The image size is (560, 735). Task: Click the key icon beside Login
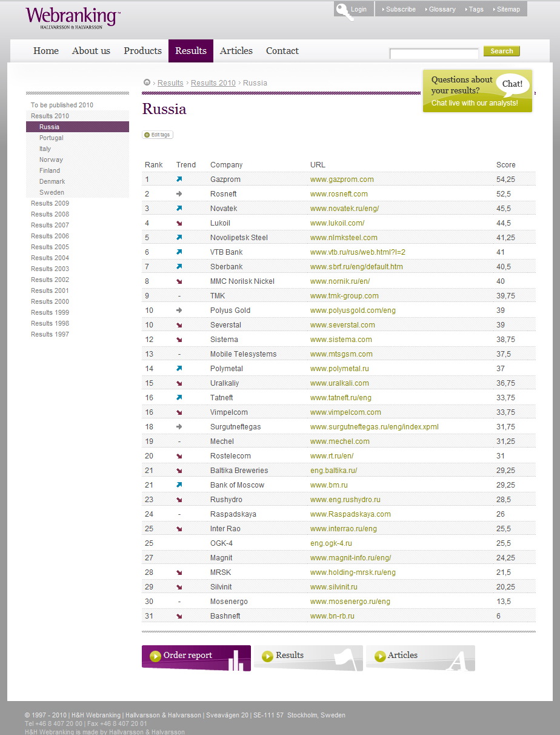pos(344,12)
